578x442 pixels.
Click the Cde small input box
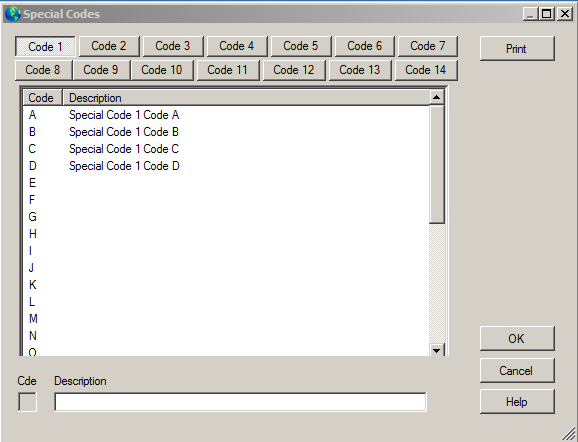(x=27, y=402)
